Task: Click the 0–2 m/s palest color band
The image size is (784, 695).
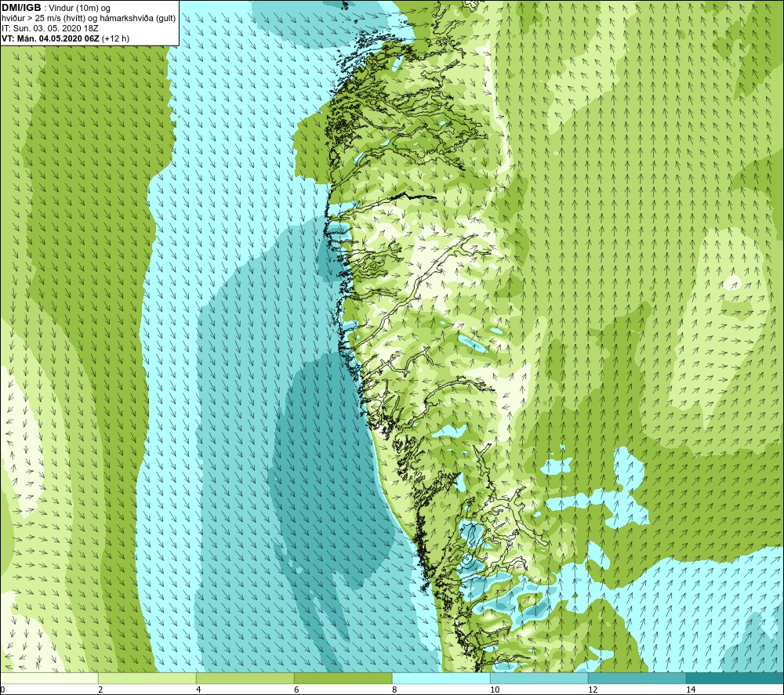Action: click(49, 678)
